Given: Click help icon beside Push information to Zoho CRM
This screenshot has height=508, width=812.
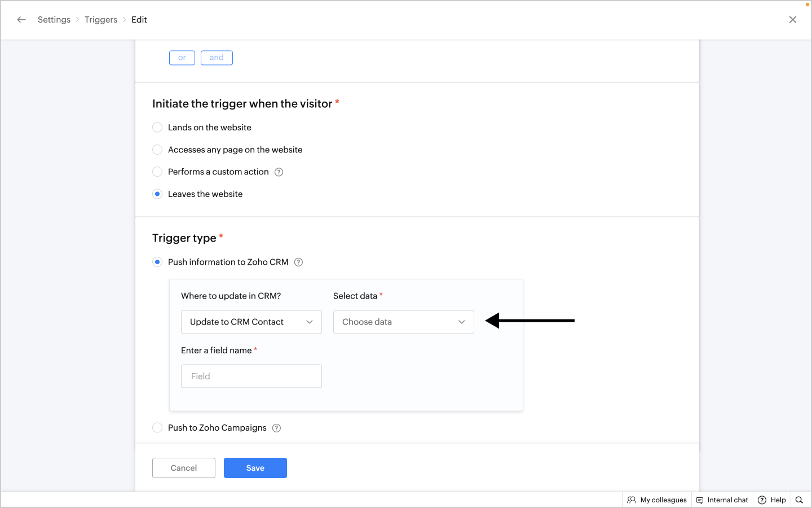Looking at the screenshot, I should pos(299,262).
